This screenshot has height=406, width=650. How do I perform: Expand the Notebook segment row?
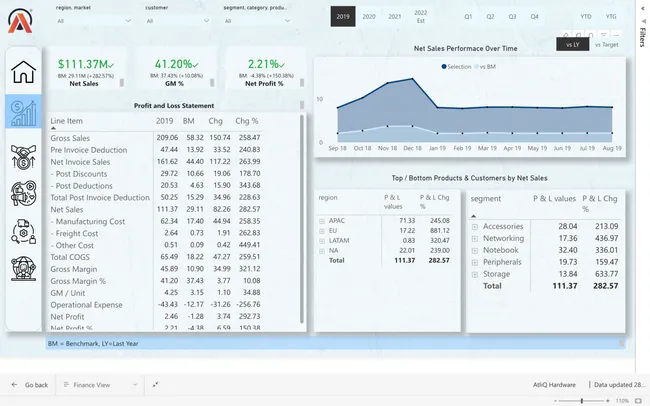(474, 250)
